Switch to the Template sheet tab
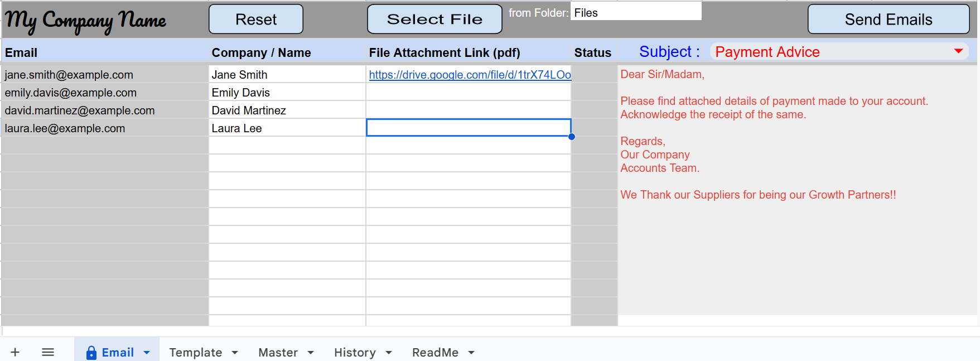The width and height of the screenshot is (980, 361). point(196,353)
